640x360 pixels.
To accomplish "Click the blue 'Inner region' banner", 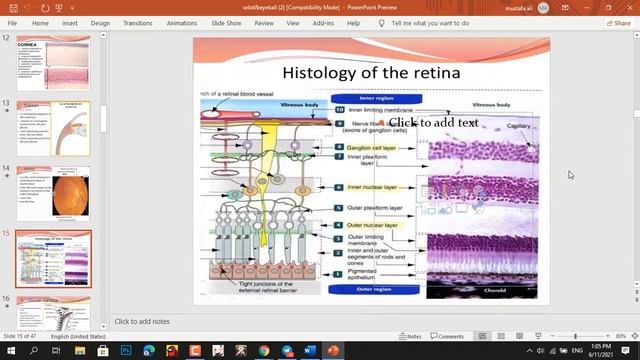I will tap(376, 98).
